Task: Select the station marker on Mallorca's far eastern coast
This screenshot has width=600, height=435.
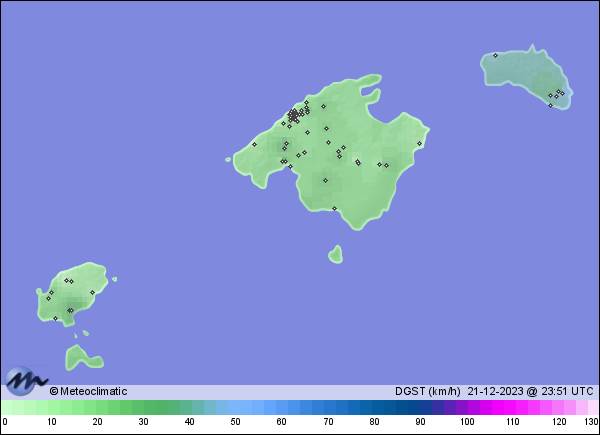Action: tap(419, 143)
